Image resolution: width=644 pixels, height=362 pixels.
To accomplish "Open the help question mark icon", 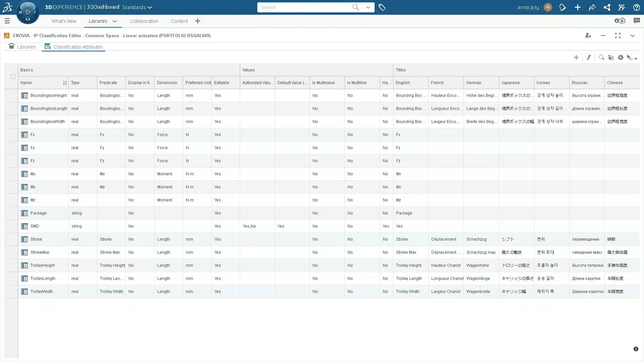I will coord(637,7).
